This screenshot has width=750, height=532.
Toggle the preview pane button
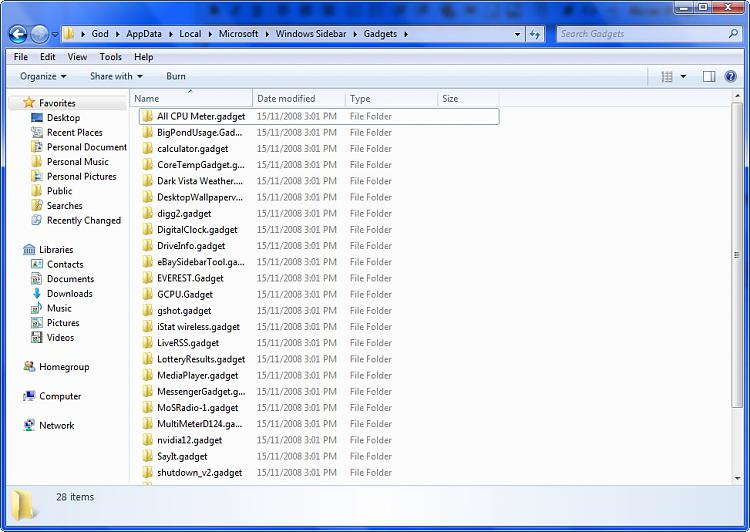709,77
